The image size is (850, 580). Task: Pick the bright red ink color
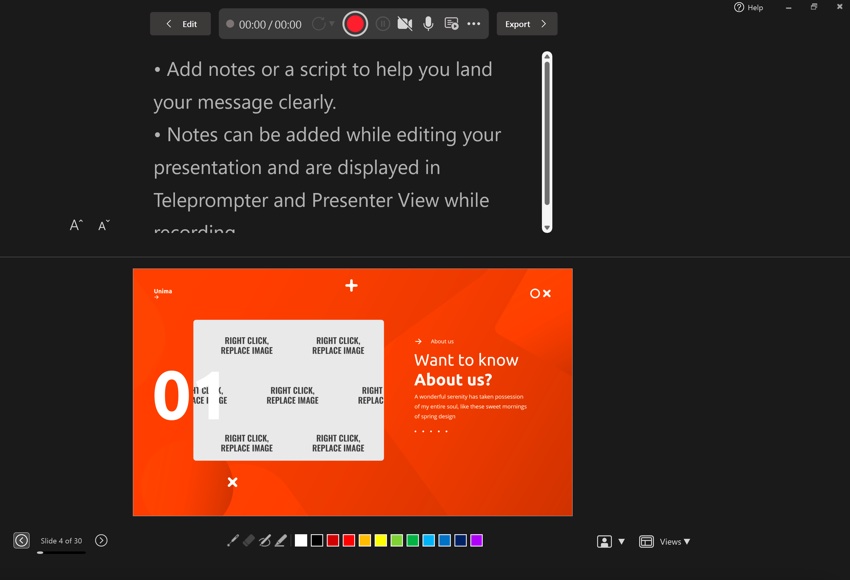349,540
